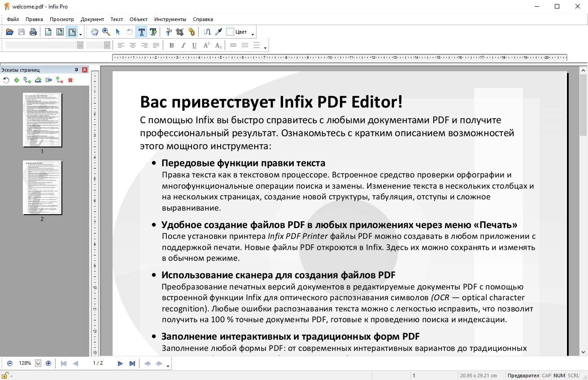The height and width of the screenshot is (380, 588).
Task: Open the font name combo box
Action: click(44, 45)
